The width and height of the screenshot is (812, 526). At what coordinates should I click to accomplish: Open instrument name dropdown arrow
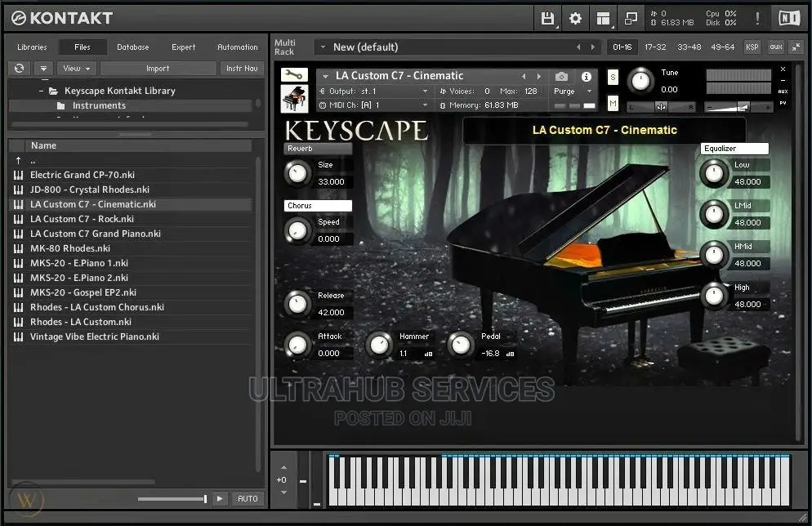click(x=325, y=77)
